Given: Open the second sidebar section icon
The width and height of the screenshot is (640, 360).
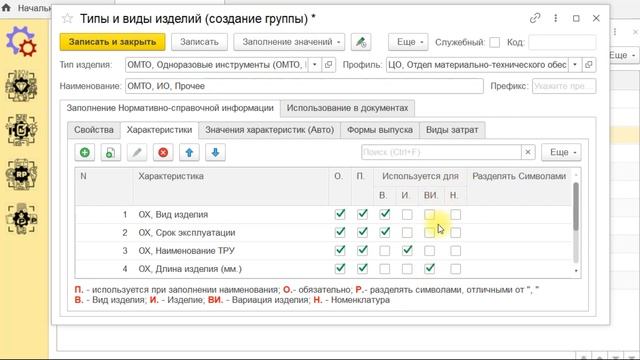Looking at the screenshot, I should pos(21,86).
